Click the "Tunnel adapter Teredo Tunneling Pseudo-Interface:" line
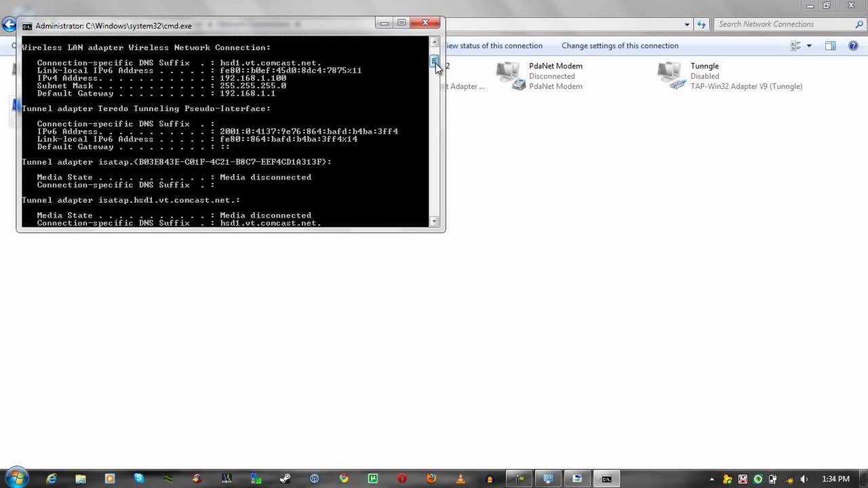Screen dimensions: 868x488 click(146, 108)
